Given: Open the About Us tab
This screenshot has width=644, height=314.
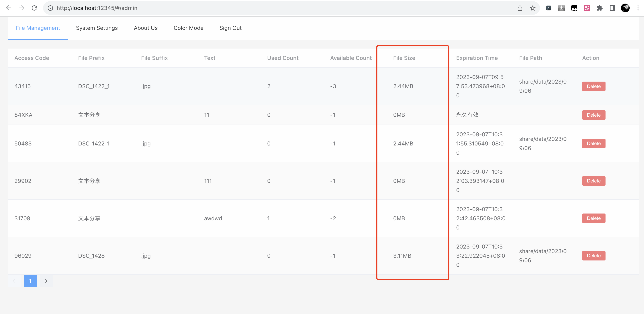Looking at the screenshot, I should point(146,28).
